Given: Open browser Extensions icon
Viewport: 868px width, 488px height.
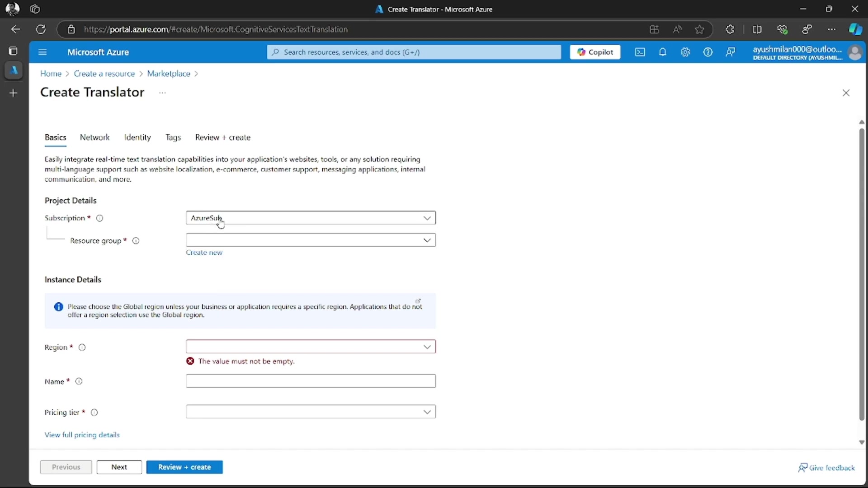Looking at the screenshot, I should 730,29.
